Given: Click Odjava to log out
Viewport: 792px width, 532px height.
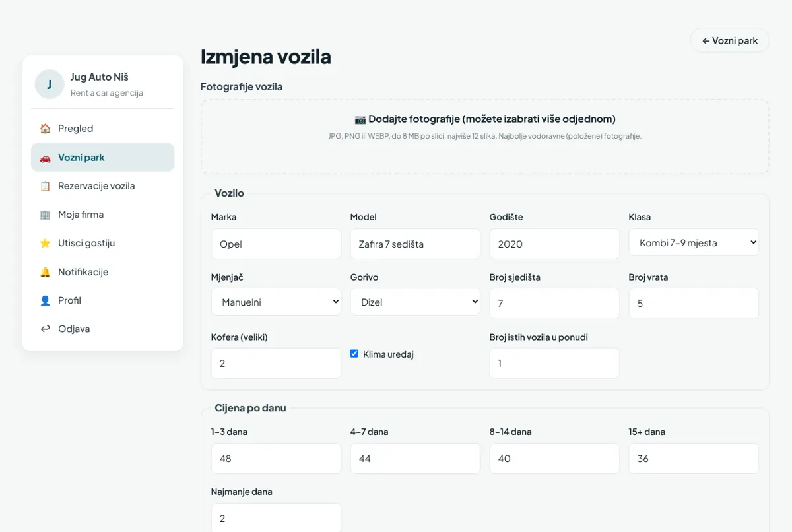Looking at the screenshot, I should pos(102,329).
